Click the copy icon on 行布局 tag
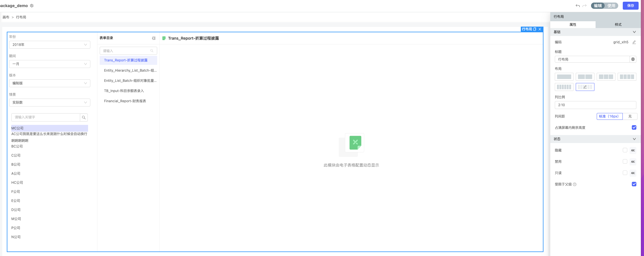This screenshot has width=644, height=256. [535, 29]
